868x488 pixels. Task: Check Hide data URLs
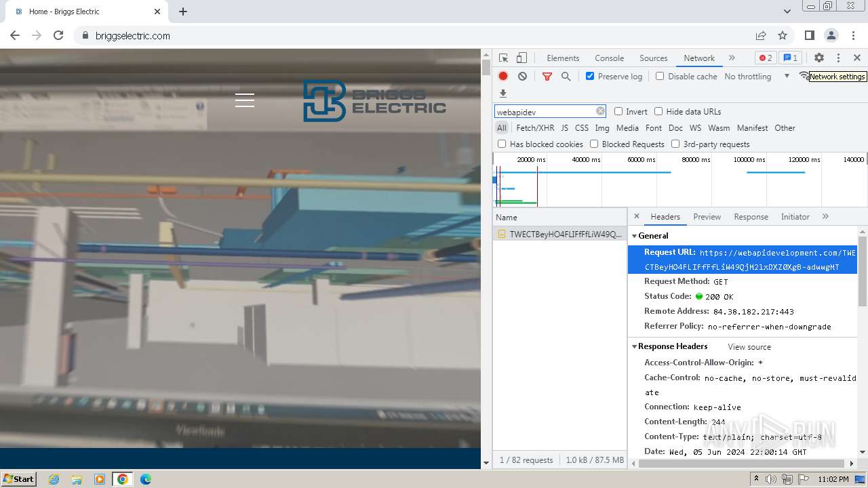[658, 111]
